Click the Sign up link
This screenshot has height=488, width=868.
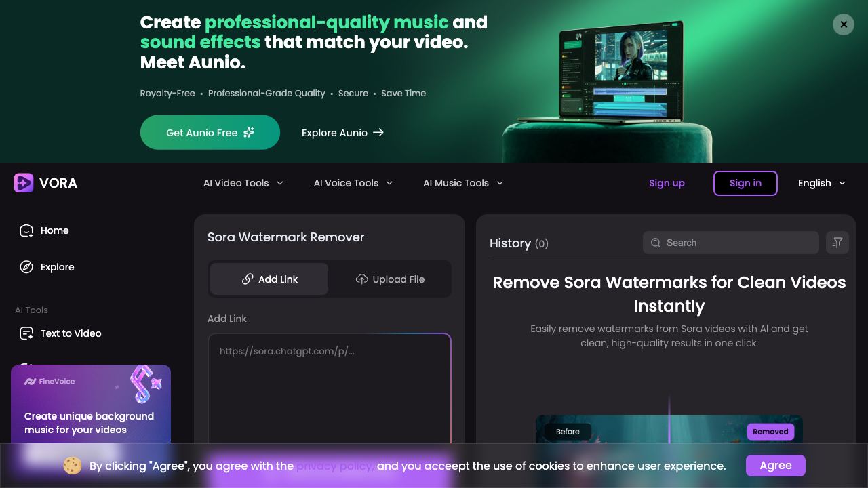(667, 183)
